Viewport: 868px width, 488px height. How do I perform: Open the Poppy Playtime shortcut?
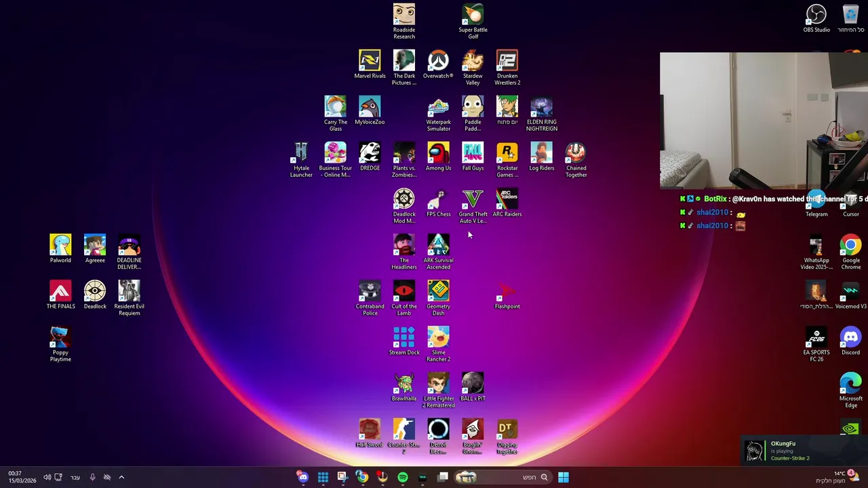(x=60, y=344)
